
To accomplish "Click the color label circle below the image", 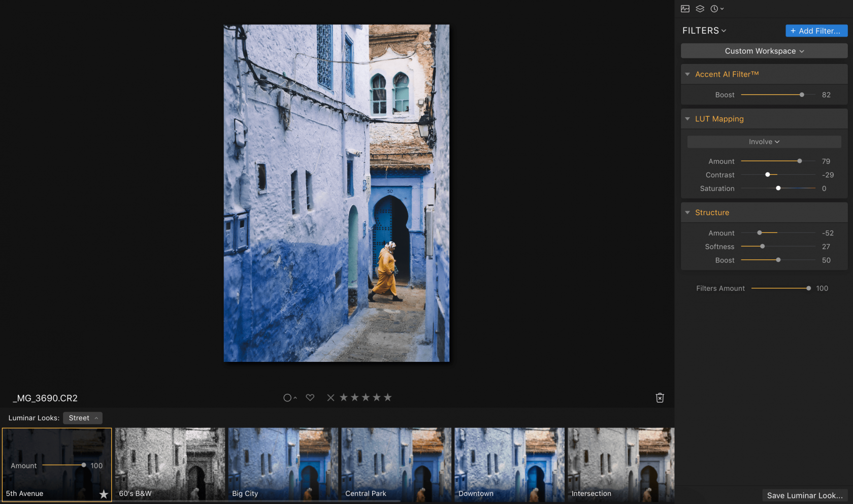I will pos(287,397).
